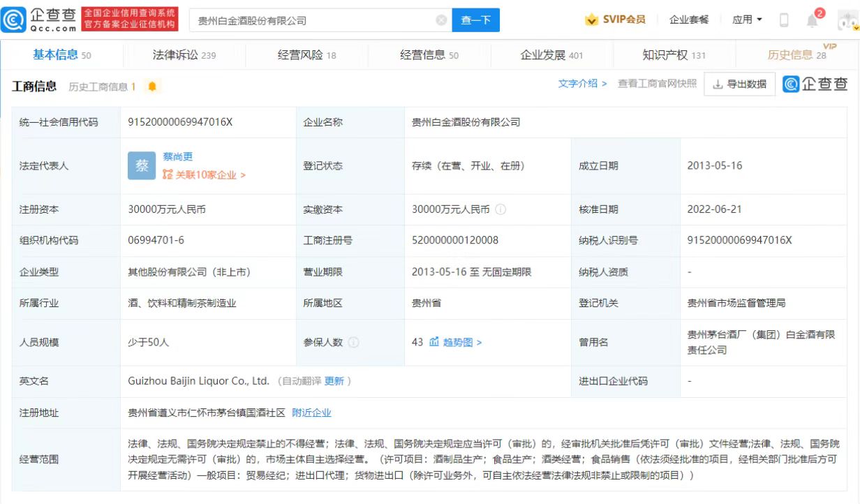Image resolution: width=860 pixels, height=504 pixels.
Task: Select company name 贵州白金酒股份有限公司 in table
Action: tap(466, 122)
